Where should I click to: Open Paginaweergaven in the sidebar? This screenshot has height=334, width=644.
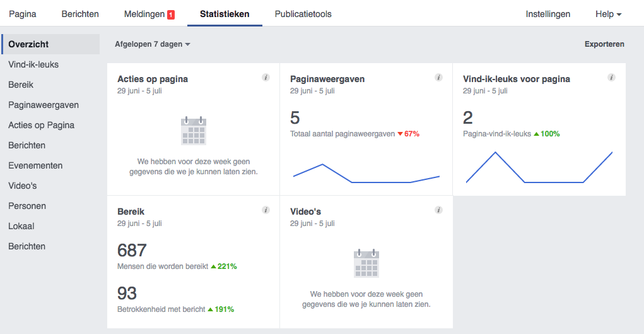44,105
